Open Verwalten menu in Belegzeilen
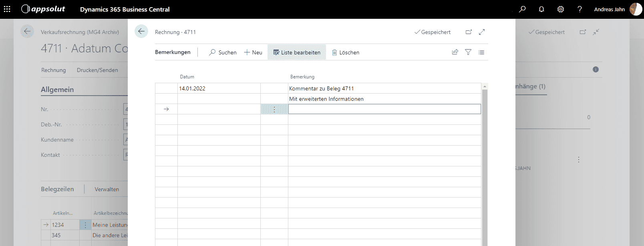The width and height of the screenshot is (644, 246). (107, 189)
